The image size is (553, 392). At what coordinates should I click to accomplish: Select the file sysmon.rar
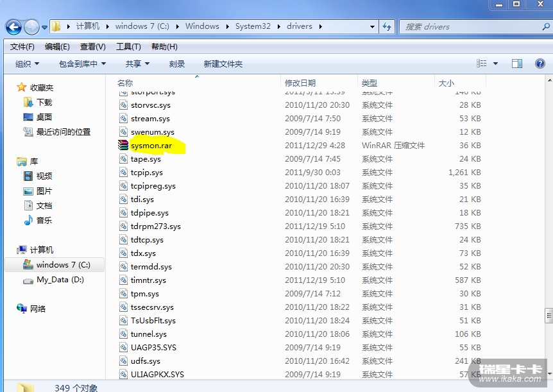point(151,146)
